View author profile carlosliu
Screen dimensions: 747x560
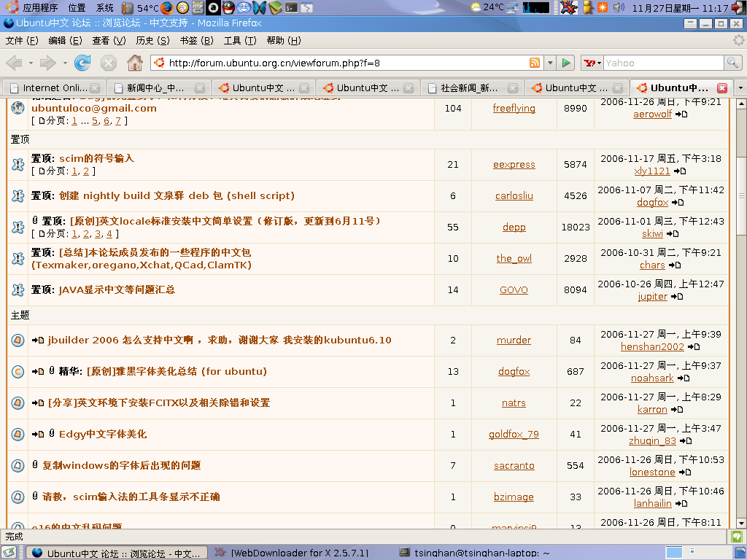click(x=514, y=195)
